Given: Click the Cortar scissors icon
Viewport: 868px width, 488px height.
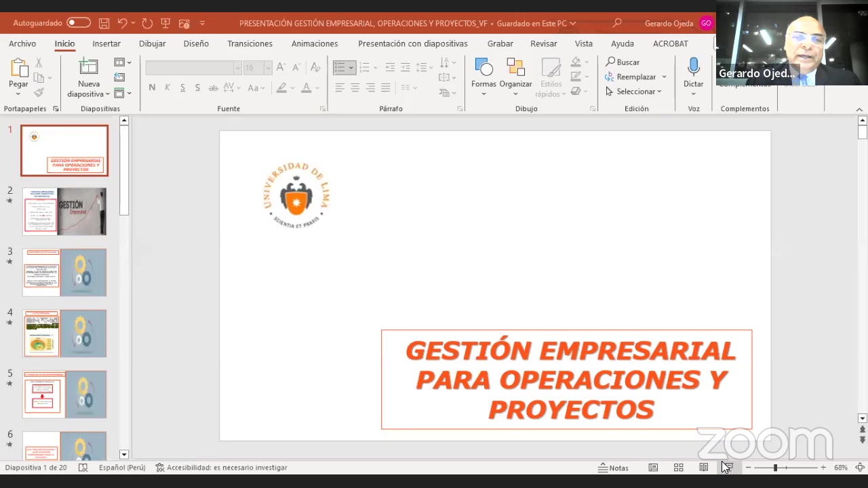Looking at the screenshot, I should 39,62.
